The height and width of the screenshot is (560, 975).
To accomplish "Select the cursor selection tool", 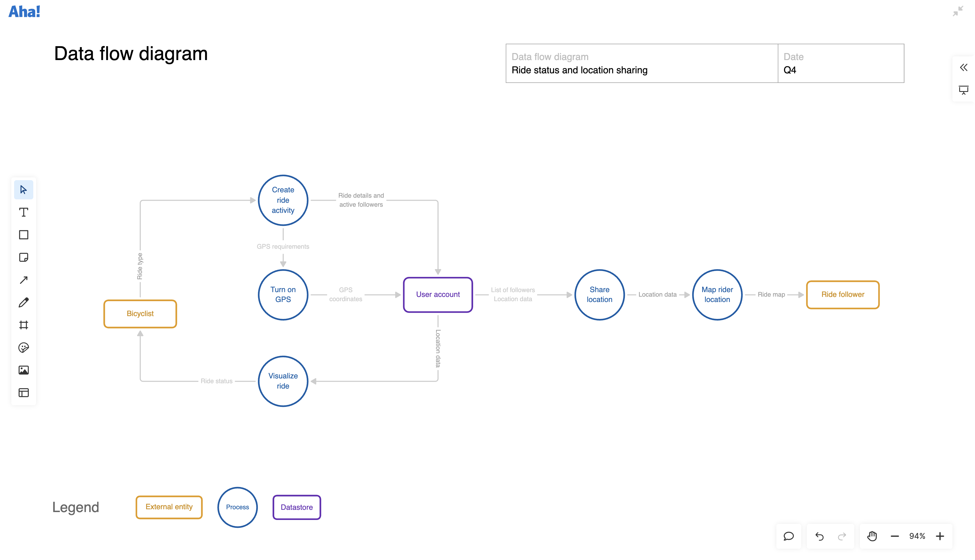I will click(x=23, y=189).
